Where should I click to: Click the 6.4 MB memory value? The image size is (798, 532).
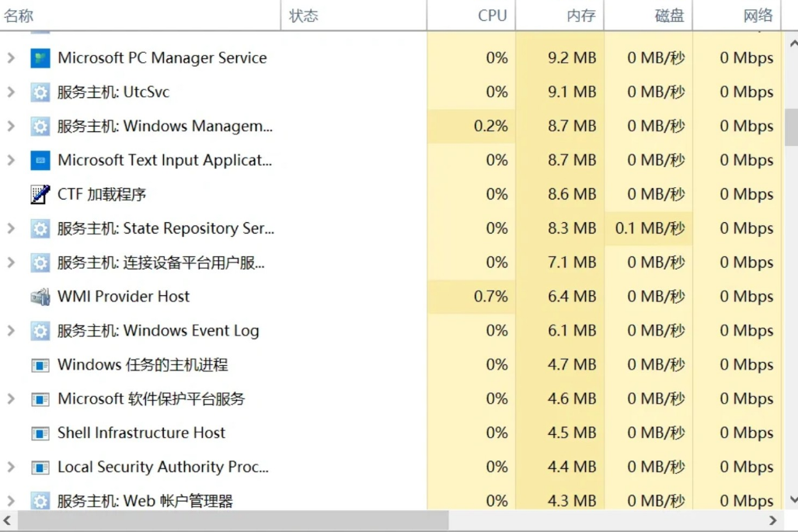tap(572, 297)
